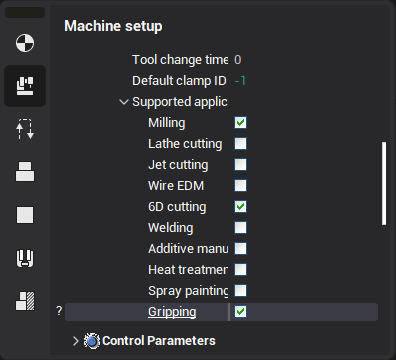Viewport: 396px width, 360px height.
Task: Click the question mark help icon beside Gripping
Action: click(x=59, y=311)
